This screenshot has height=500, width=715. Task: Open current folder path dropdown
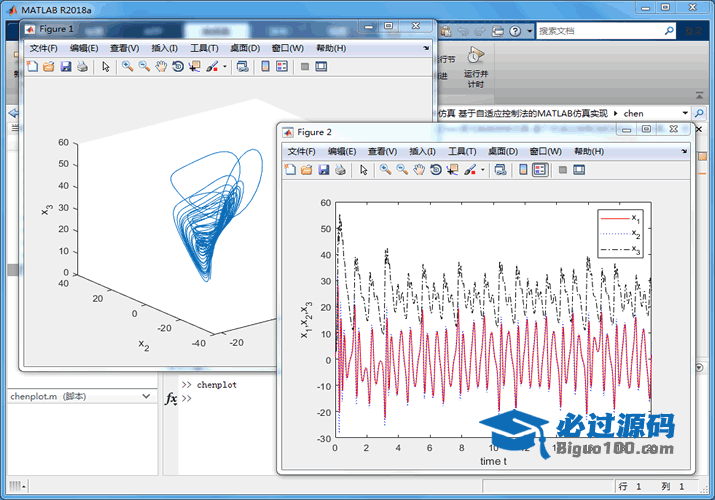pos(685,113)
